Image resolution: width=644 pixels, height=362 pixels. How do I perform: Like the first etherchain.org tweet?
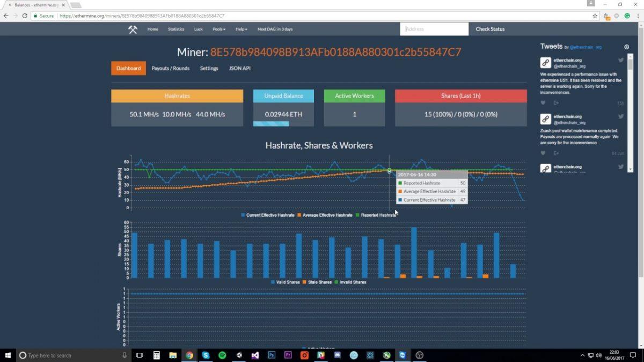point(543,103)
